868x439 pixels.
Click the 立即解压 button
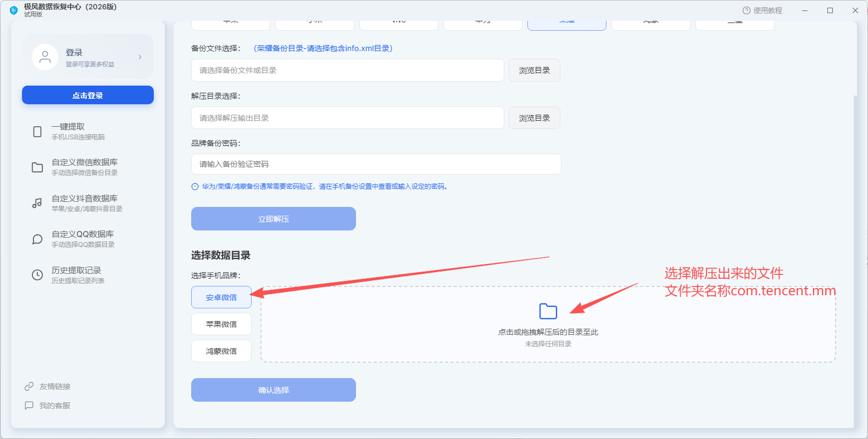pyautogui.click(x=274, y=219)
